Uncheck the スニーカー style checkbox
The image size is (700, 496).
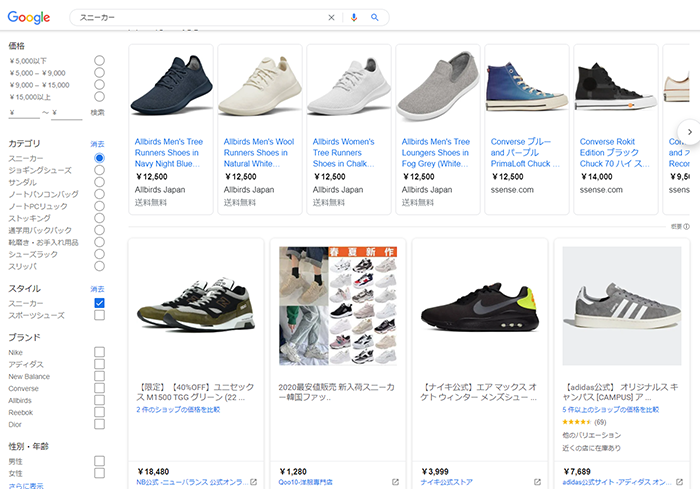(x=99, y=303)
